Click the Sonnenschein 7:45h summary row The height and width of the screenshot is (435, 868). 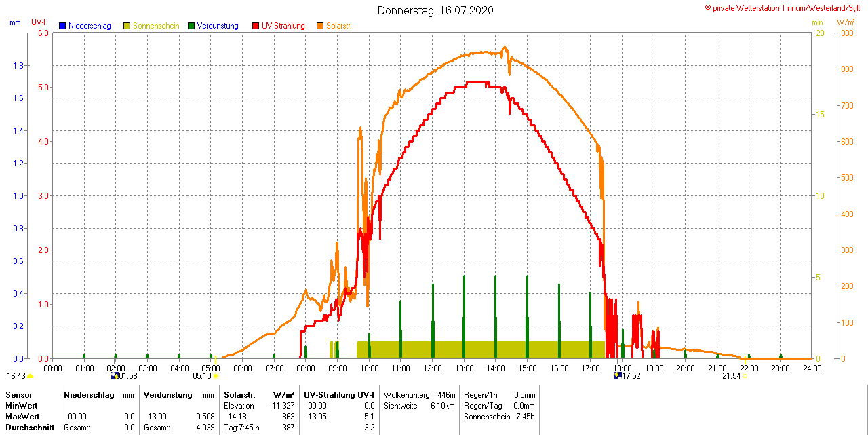point(499,416)
